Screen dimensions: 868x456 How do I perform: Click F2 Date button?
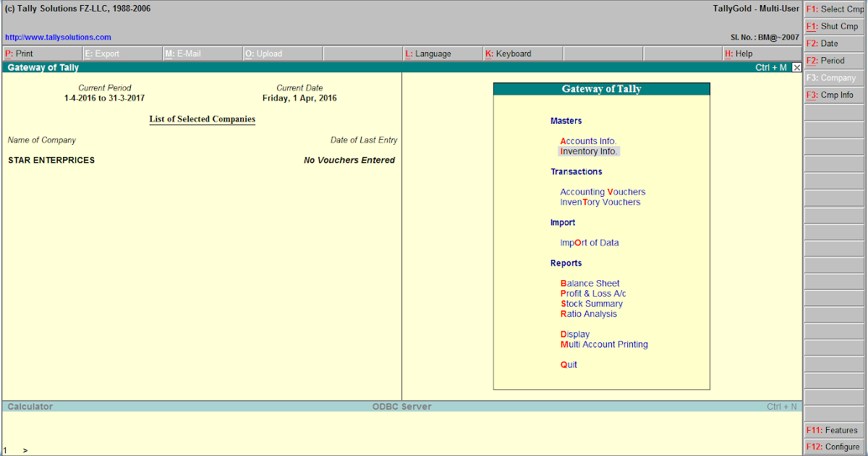point(835,43)
